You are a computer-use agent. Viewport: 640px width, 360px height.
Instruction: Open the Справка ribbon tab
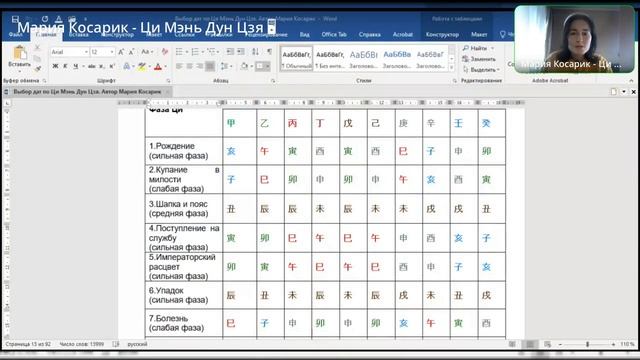pos(370,35)
